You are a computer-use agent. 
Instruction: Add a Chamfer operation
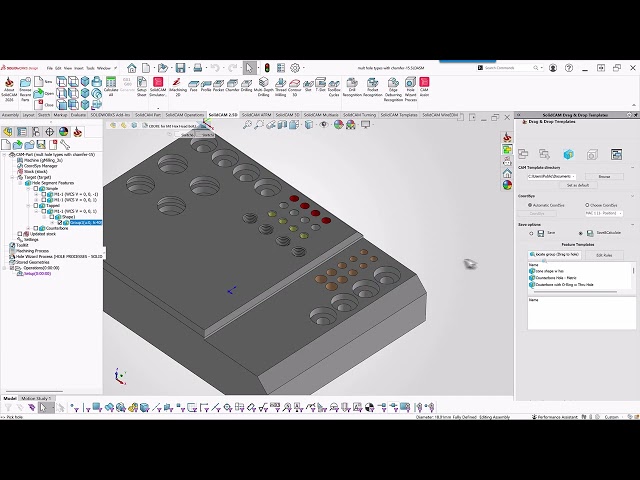(232, 86)
